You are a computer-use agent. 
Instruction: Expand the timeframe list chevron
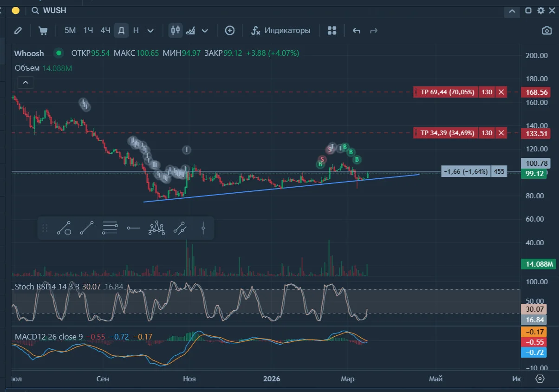[150, 31]
